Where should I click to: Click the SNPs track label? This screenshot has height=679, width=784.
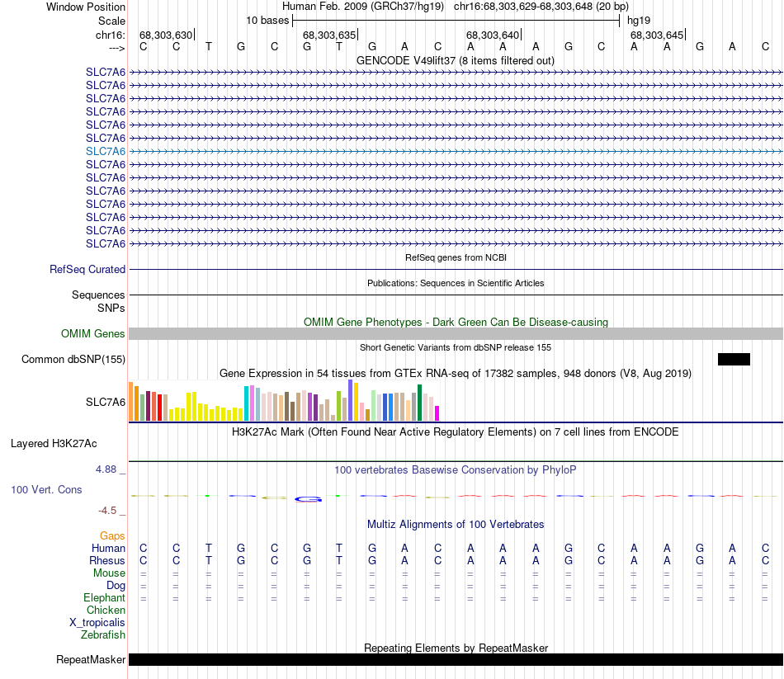click(111, 308)
